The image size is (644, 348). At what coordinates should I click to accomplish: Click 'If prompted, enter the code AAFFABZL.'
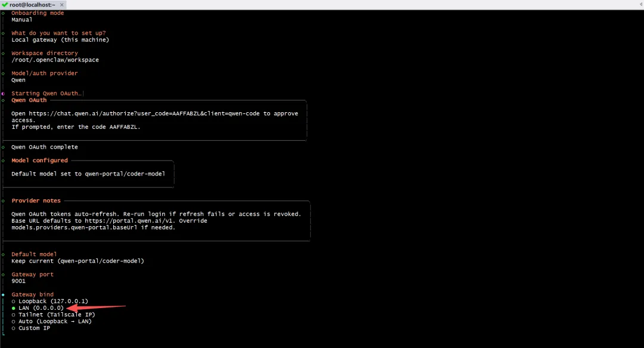pos(76,127)
